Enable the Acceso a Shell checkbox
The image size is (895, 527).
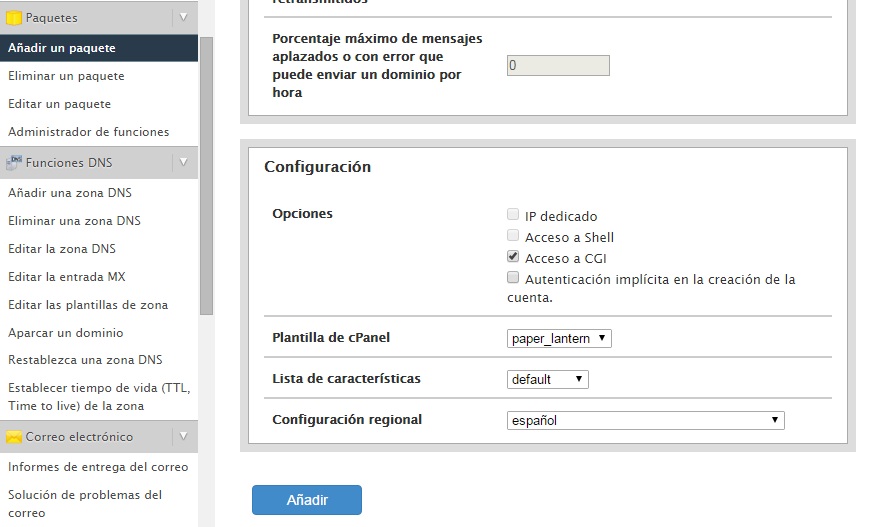tap(513, 235)
